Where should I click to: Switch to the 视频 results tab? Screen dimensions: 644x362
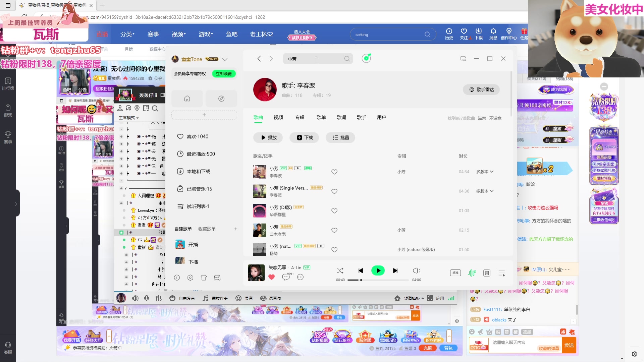[x=278, y=117]
